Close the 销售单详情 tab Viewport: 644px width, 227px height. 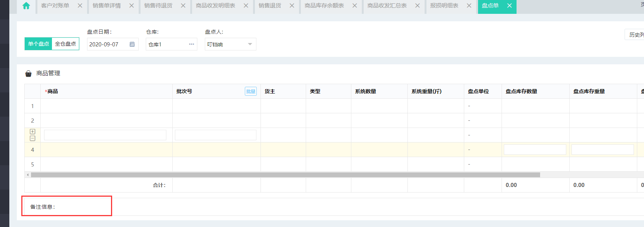pyautogui.click(x=132, y=6)
